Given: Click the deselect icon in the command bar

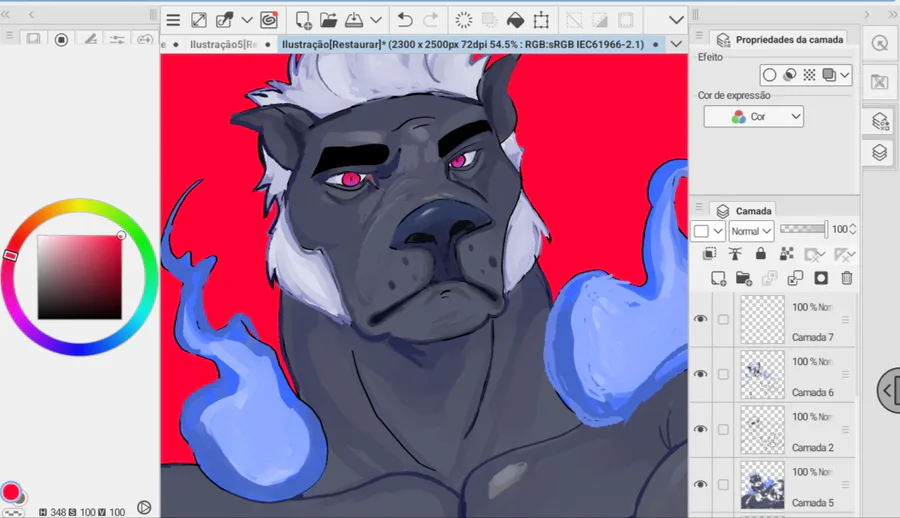Looking at the screenshot, I should [x=574, y=21].
